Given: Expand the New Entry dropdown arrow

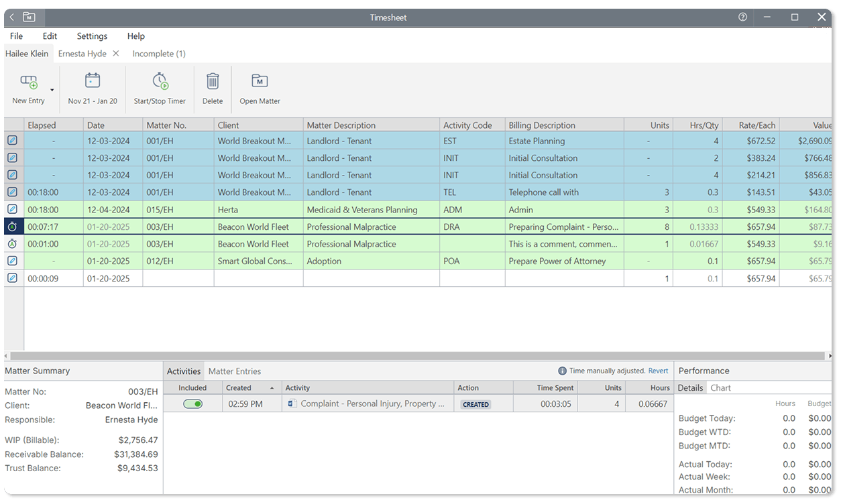Looking at the screenshot, I should [52, 90].
